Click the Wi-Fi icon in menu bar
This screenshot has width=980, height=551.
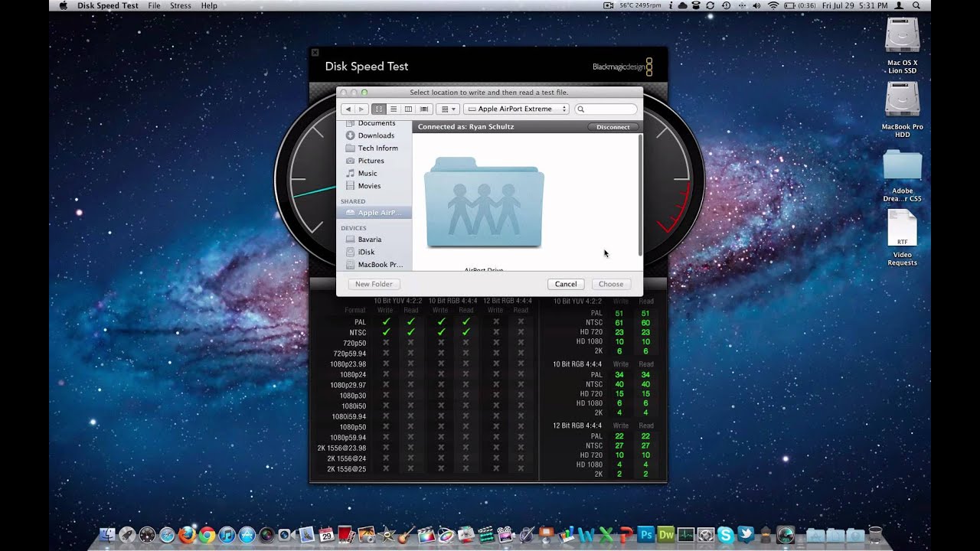pyautogui.click(x=773, y=5)
